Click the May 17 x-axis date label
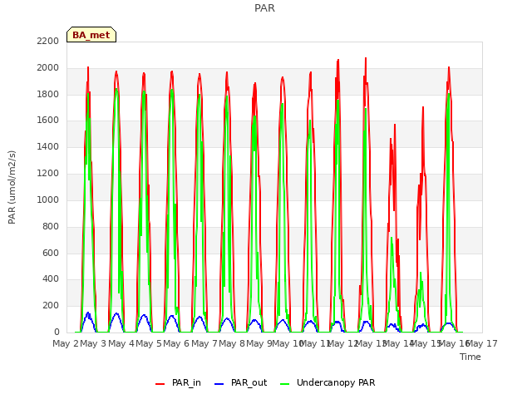 pos(482,343)
